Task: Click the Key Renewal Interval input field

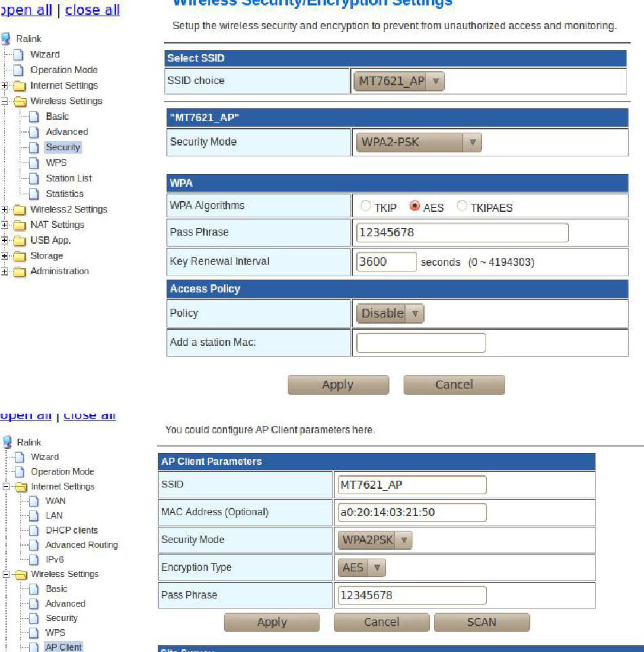Action: click(386, 262)
